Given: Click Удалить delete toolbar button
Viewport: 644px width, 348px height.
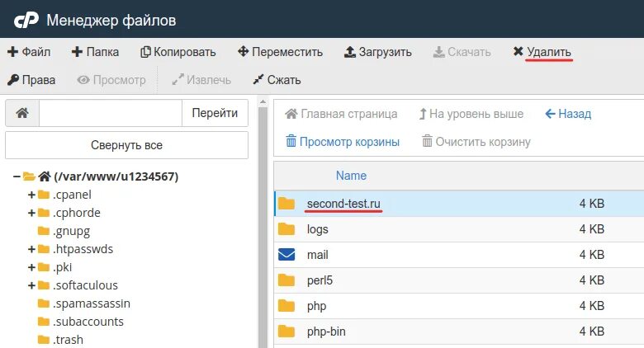Looking at the screenshot, I should [542, 52].
